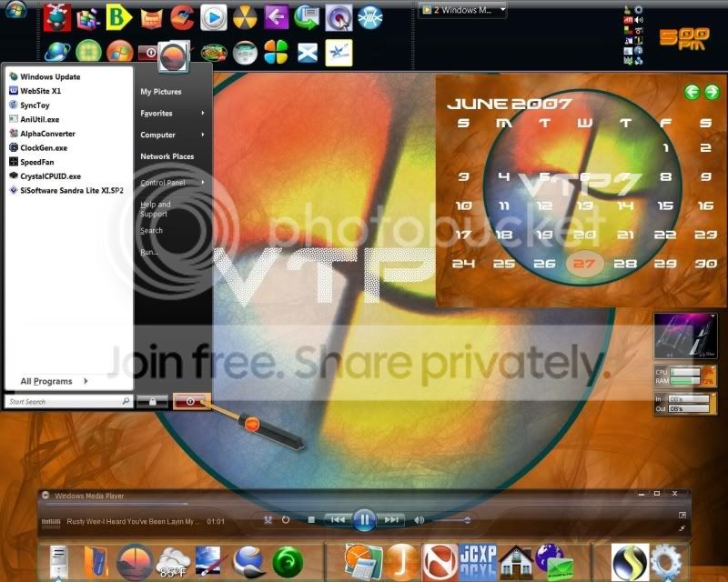This screenshot has width=728, height=582.
Task: Go to previous month on calendar
Action: click(692, 92)
